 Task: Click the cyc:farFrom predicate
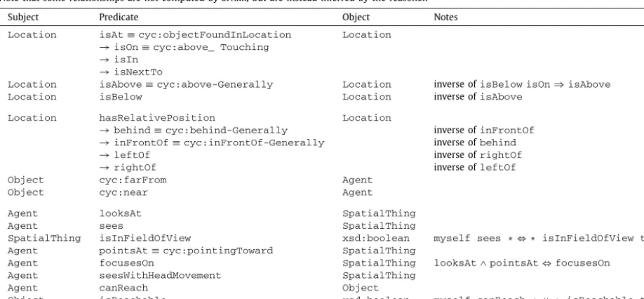tap(133, 180)
